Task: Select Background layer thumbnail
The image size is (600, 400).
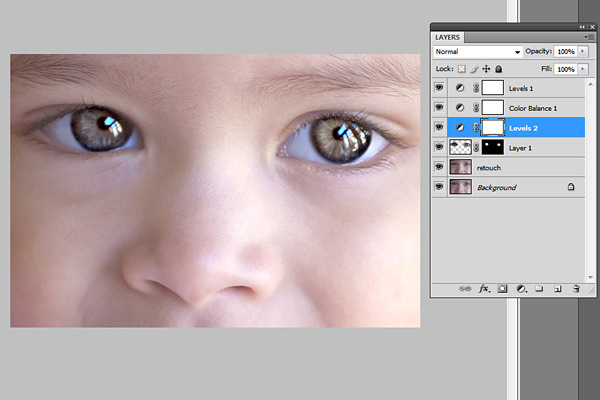Action: pyautogui.click(x=460, y=187)
